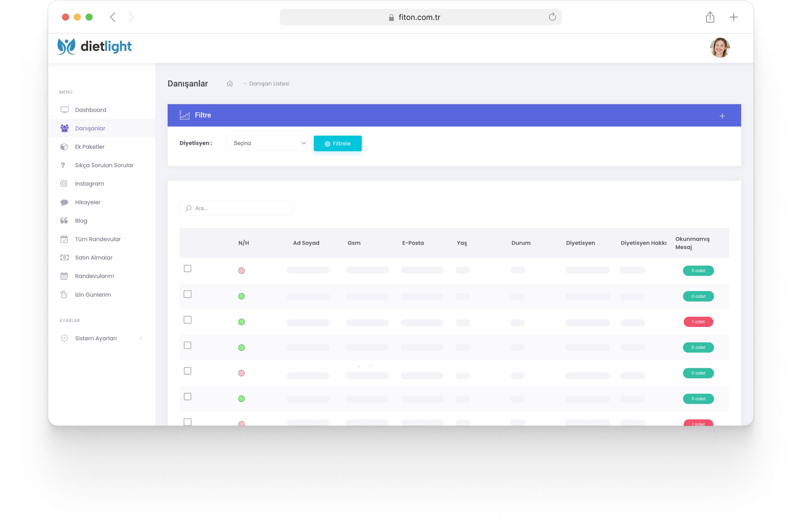The width and height of the screenshot is (801, 532).
Task: Check the sixth row checkbox
Action: (187, 397)
